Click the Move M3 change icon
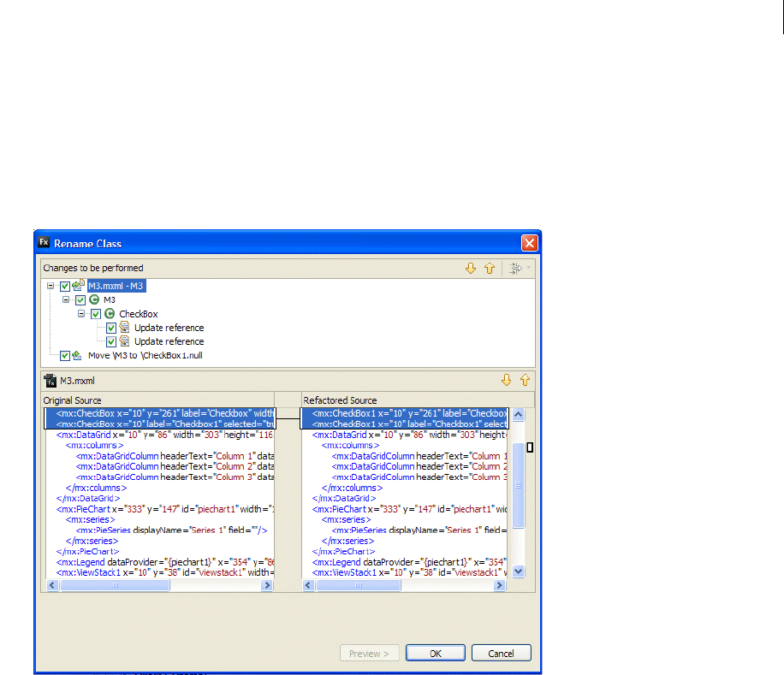The width and height of the screenshot is (784, 675). (x=76, y=355)
